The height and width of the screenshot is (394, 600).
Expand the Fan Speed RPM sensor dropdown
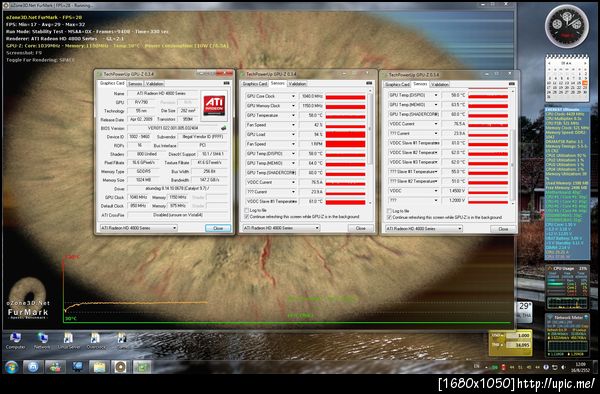[x=293, y=144]
